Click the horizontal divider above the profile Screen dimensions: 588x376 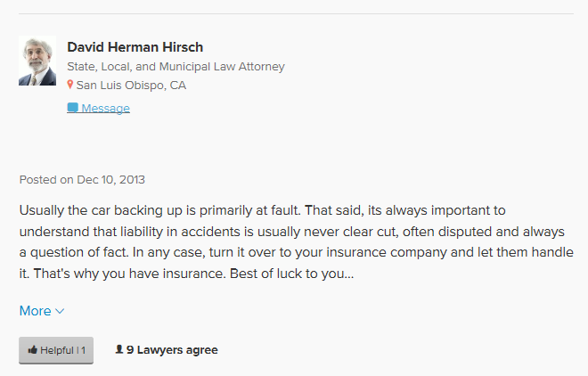[x=294, y=13]
